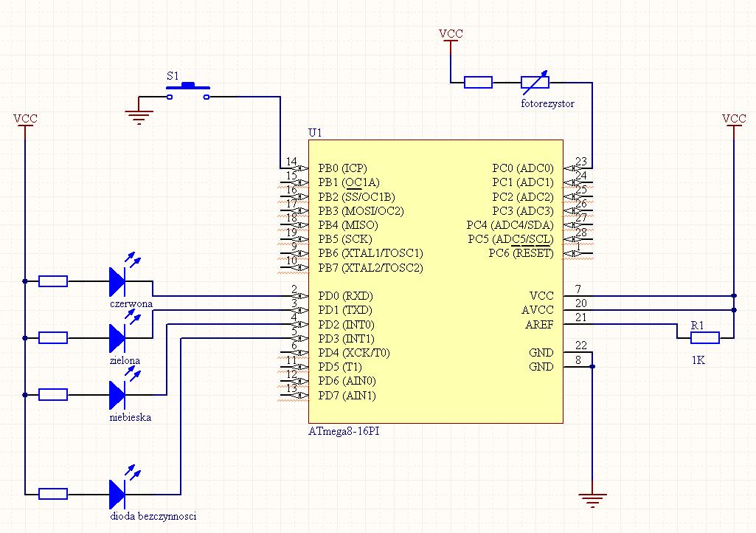Select the PD0 (RXD) pin label
This screenshot has width=756, height=533.
coord(345,296)
